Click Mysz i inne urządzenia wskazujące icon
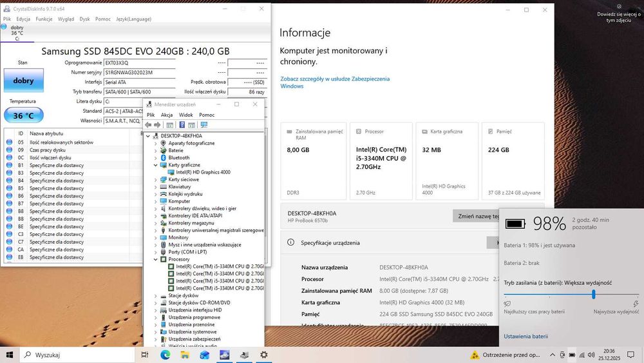 (163, 244)
